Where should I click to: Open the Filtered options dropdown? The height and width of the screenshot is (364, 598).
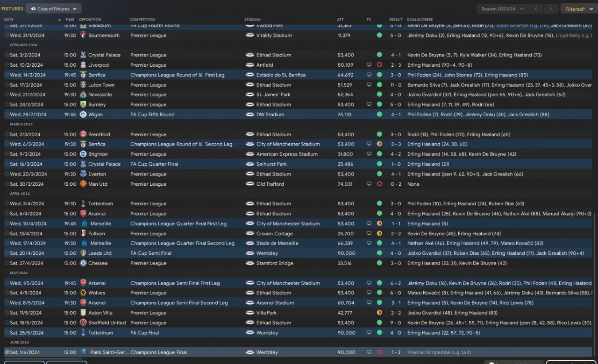[x=578, y=9]
